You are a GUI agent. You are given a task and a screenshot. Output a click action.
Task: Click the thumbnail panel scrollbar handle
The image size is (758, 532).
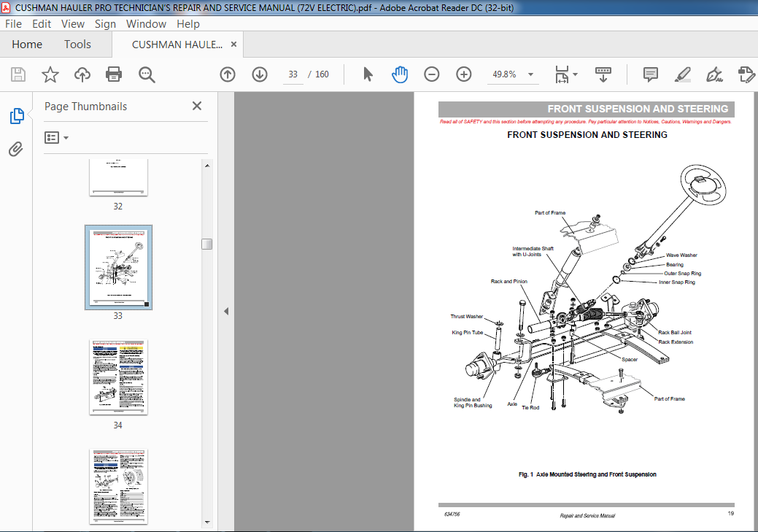[x=207, y=244]
